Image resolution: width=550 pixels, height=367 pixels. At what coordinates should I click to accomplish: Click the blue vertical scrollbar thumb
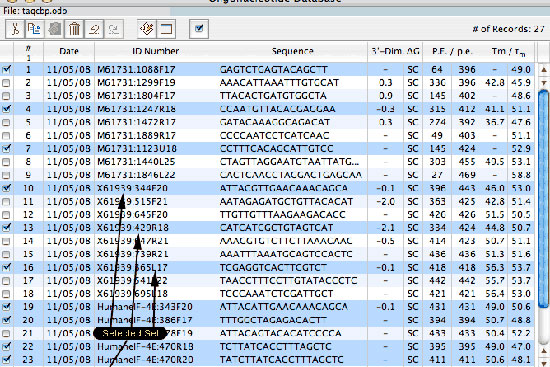pyautogui.click(x=543, y=199)
